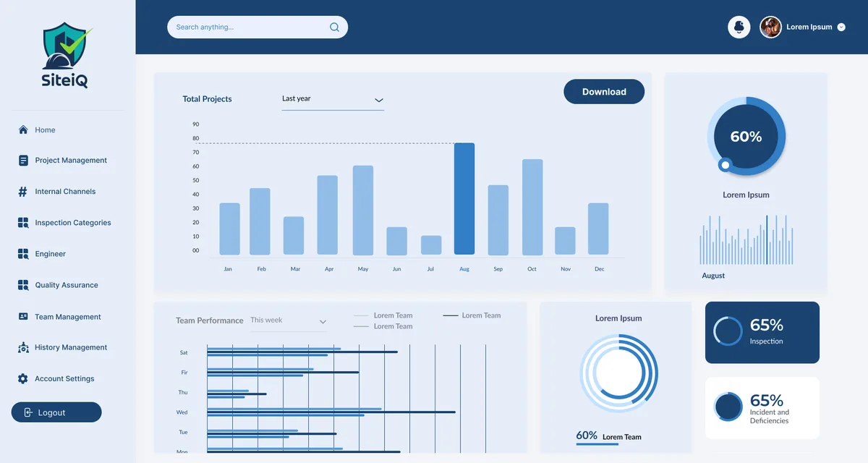This screenshot has width=868, height=463.
Task: Select the May bar in chart
Action: click(x=363, y=211)
